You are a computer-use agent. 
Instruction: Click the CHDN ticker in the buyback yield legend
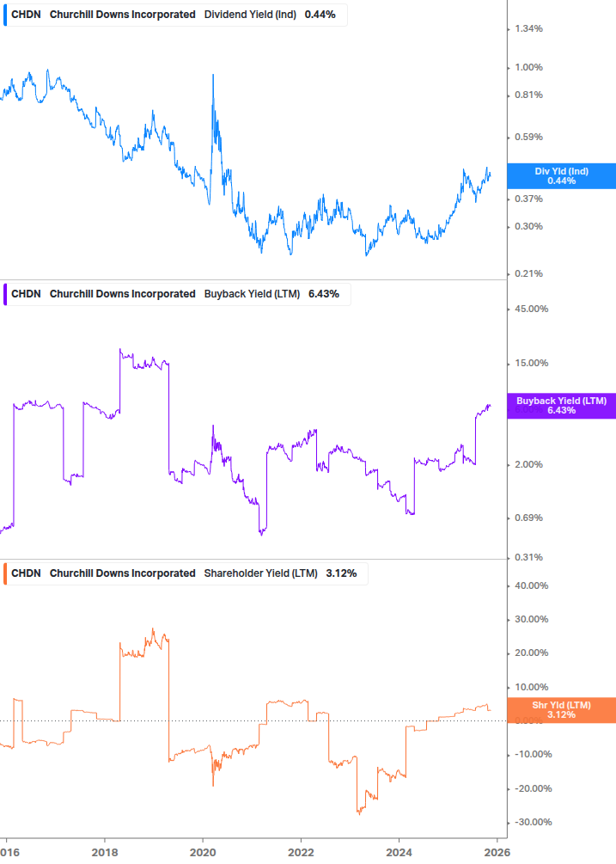coord(26,294)
